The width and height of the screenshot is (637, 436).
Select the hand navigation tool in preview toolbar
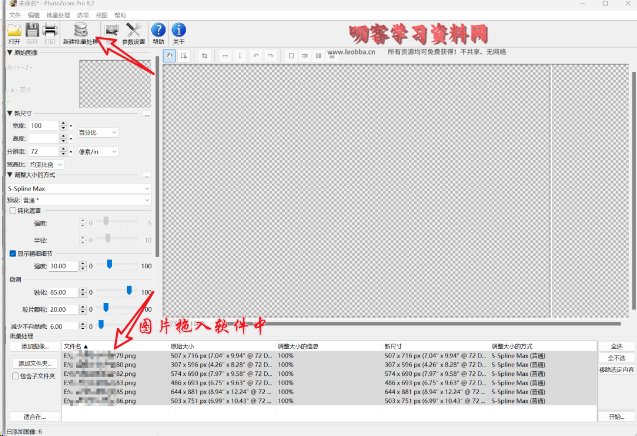pyautogui.click(x=169, y=56)
